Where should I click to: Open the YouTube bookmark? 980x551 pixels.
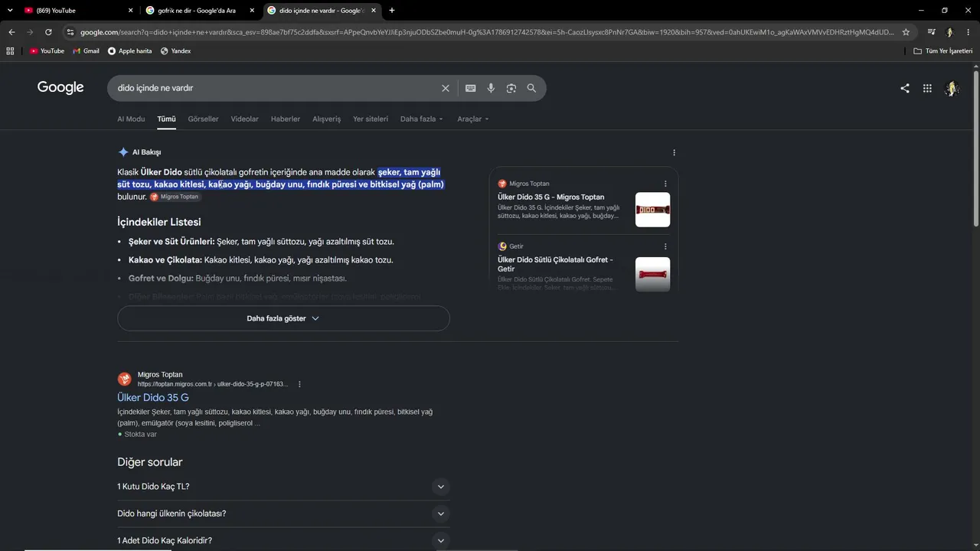click(x=47, y=51)
